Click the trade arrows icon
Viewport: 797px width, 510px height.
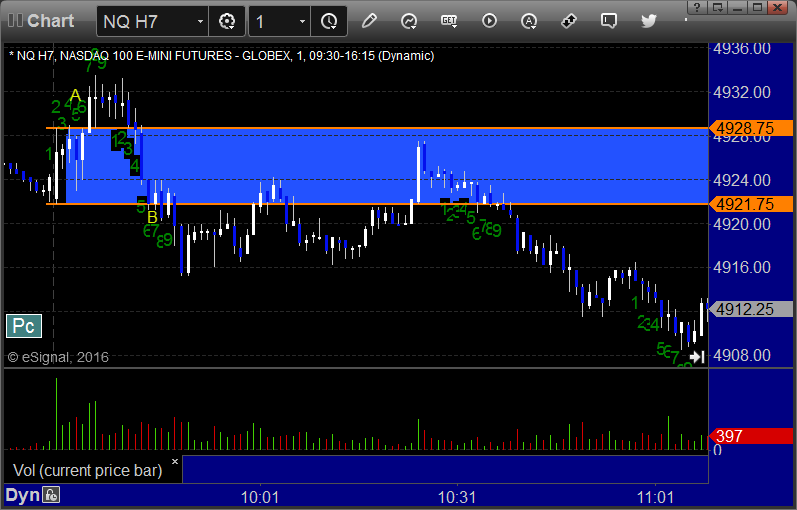point(569,21)
